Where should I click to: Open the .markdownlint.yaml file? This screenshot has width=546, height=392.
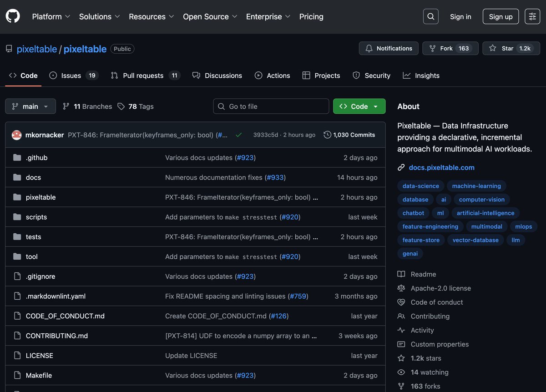(56, 296)
